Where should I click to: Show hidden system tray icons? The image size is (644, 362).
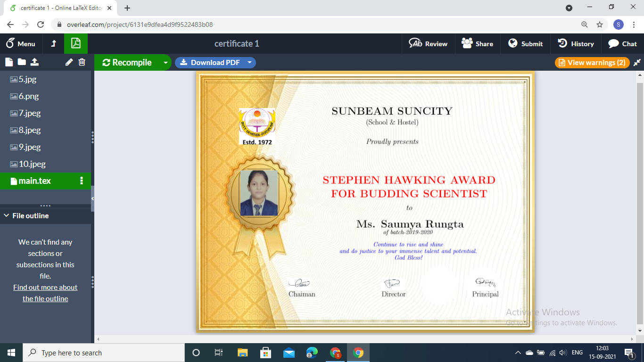tap(518, 353)
